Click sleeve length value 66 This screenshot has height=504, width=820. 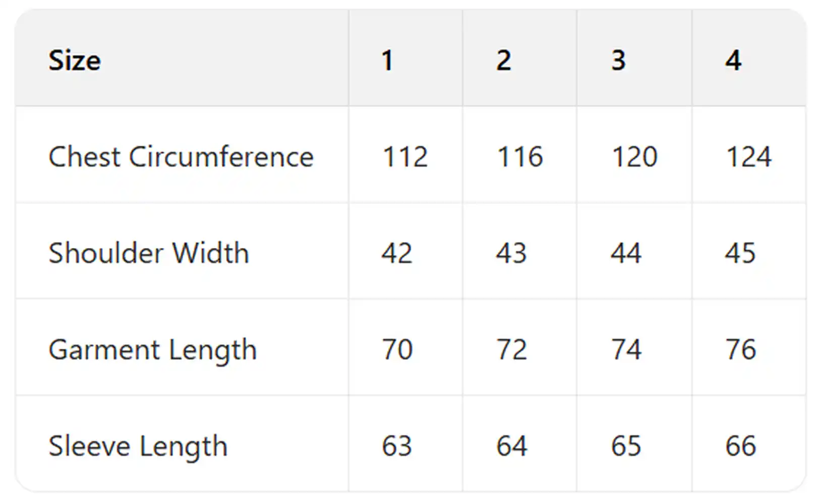point(741,446)
